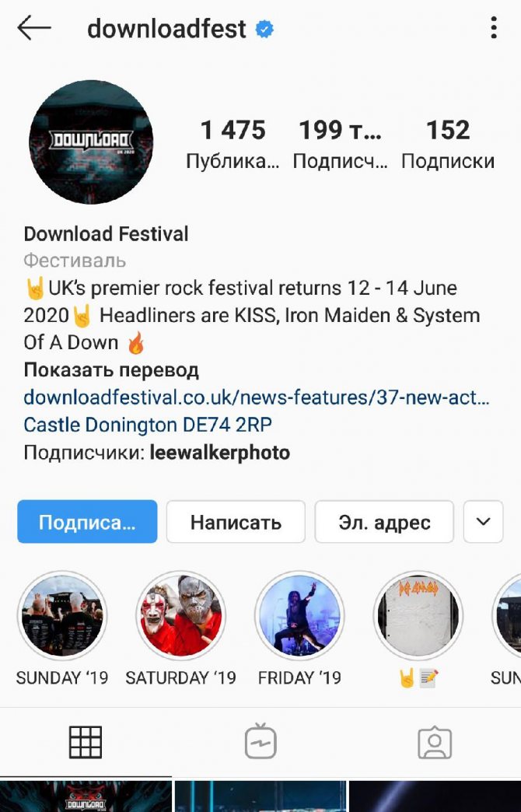Screen dimensions: 521x812
Task: Switch to the IGTV videos tab
Action: [260, 741]
